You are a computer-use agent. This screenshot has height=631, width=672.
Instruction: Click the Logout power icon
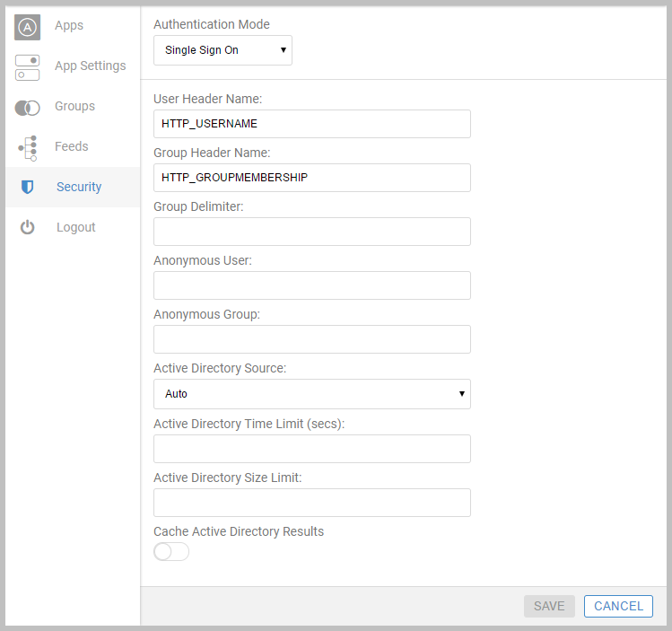pos(28,227)
